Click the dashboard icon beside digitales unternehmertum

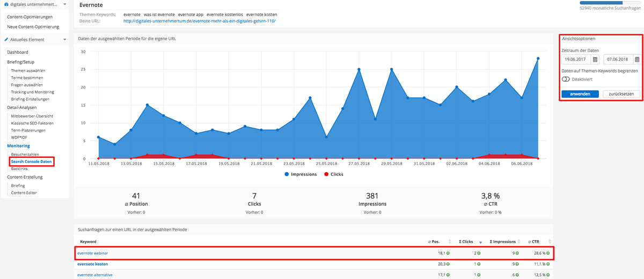6,4
